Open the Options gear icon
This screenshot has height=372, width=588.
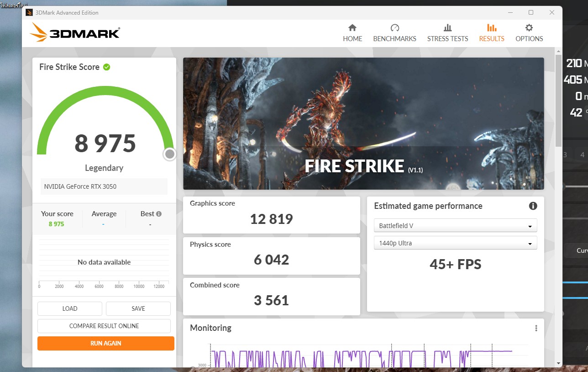point(529,28)
